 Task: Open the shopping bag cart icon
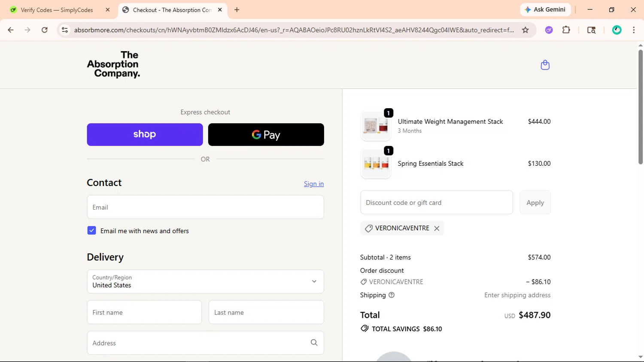(x=545, y=65)
